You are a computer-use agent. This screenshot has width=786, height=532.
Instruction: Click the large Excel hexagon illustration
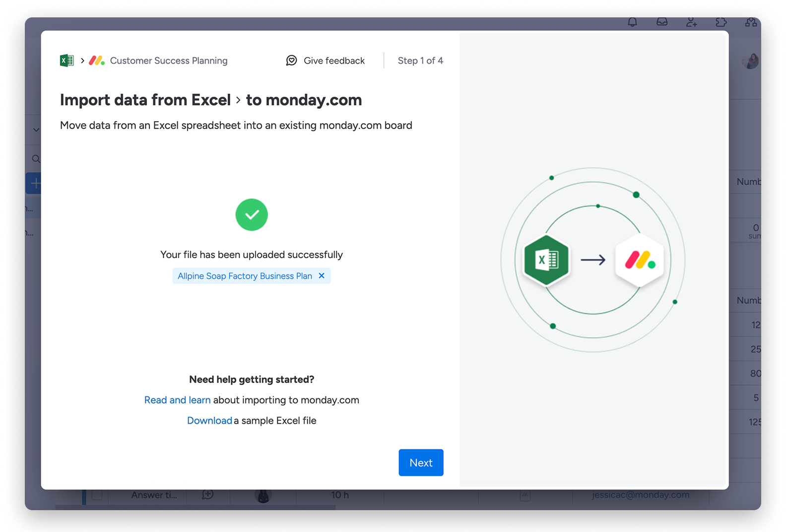546,260
